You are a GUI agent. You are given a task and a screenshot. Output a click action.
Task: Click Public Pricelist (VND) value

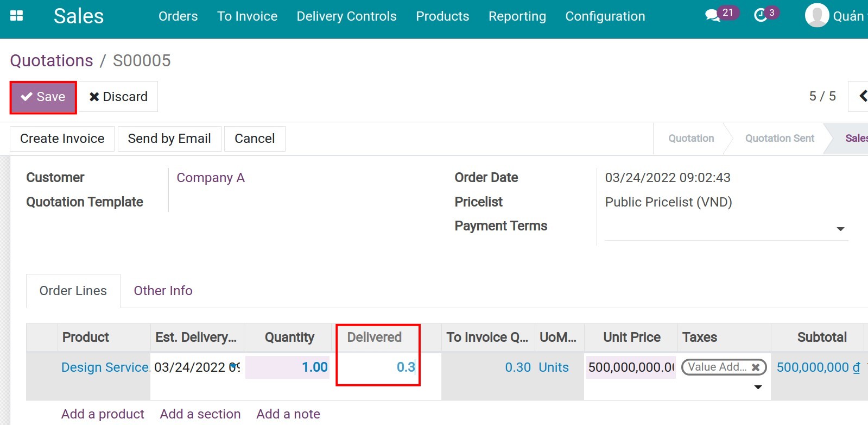point(669,202)
